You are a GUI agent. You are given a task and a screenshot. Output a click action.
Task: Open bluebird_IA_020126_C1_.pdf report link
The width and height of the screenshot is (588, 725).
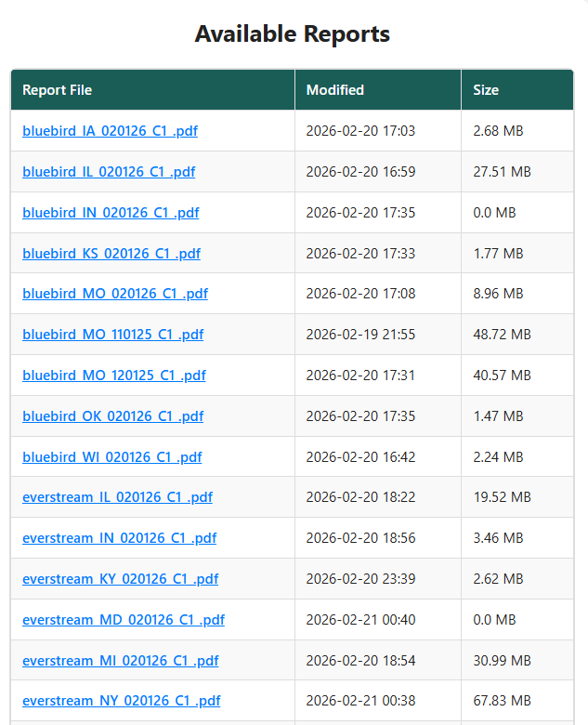(x=110, y=131)
